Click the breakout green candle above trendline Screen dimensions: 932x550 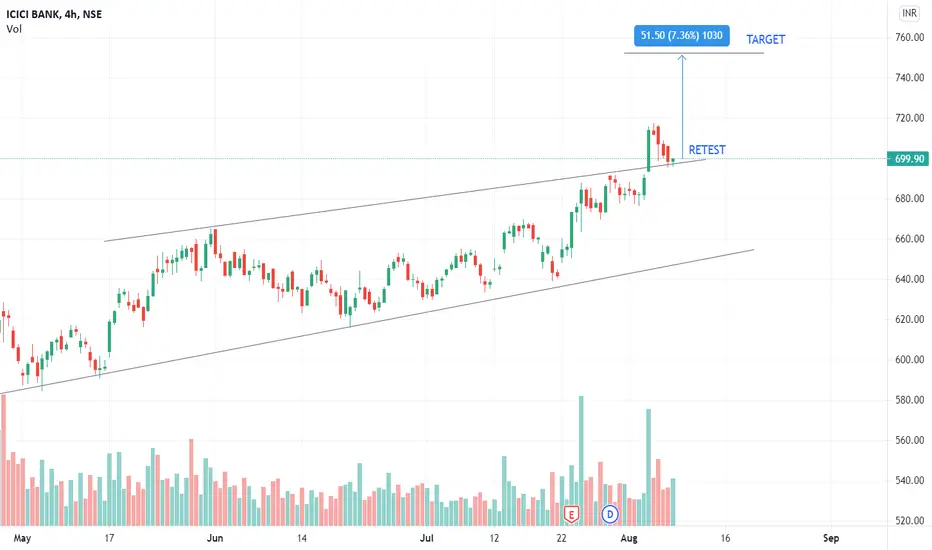pyautogui.click(x=648, y=150)
